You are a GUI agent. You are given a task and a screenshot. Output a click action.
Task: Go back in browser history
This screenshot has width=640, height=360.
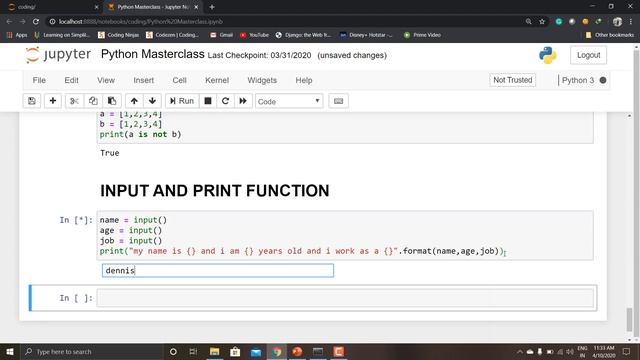point(9,21)
